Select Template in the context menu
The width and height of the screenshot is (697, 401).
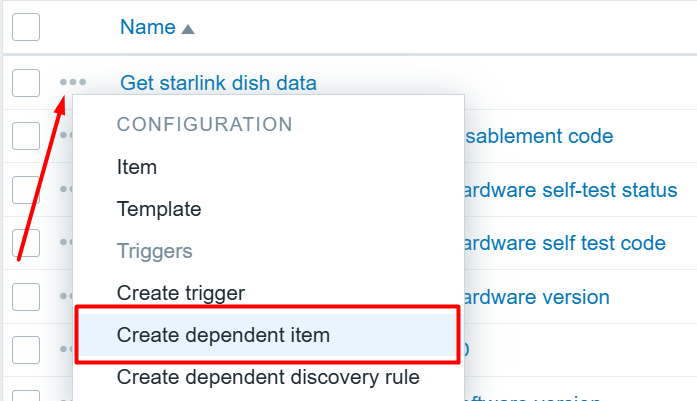tap(159, 209)
